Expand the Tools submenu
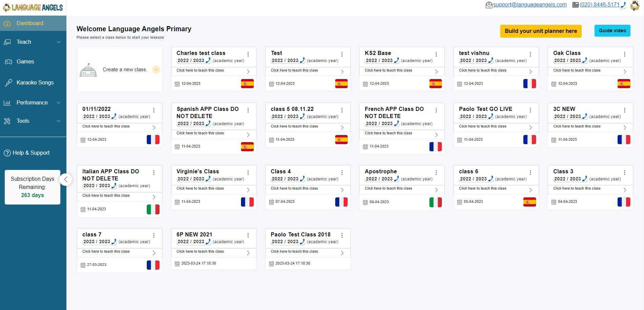Image resolution: width=644 pixels, height=310 pixels. pyautogui.click(x=59, y=121)
